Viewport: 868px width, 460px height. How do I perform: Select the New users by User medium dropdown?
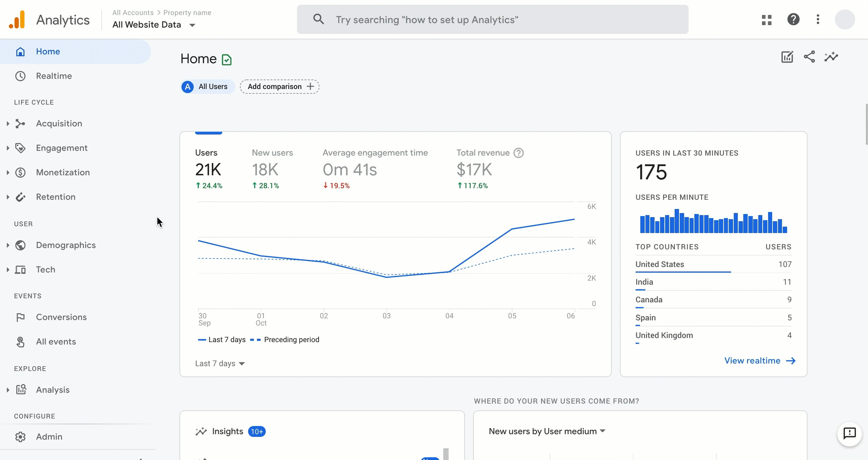[x=546, y=431]
